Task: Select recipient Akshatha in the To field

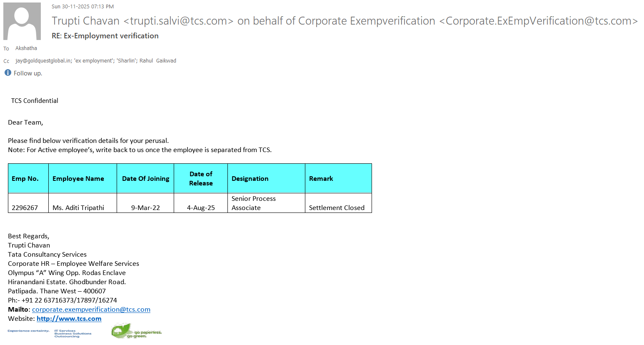Action: [x=26, y=48]
